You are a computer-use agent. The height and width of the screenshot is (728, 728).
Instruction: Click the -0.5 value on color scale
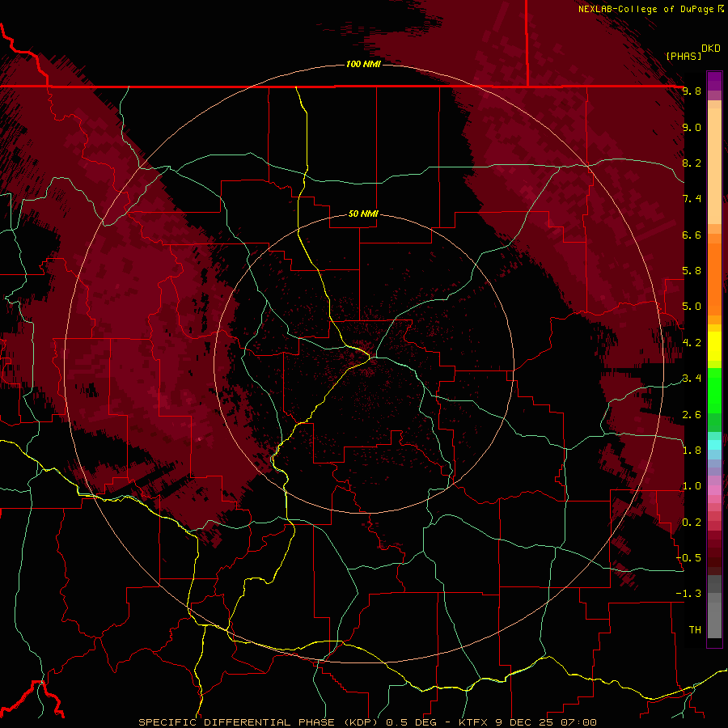[689, 558]
